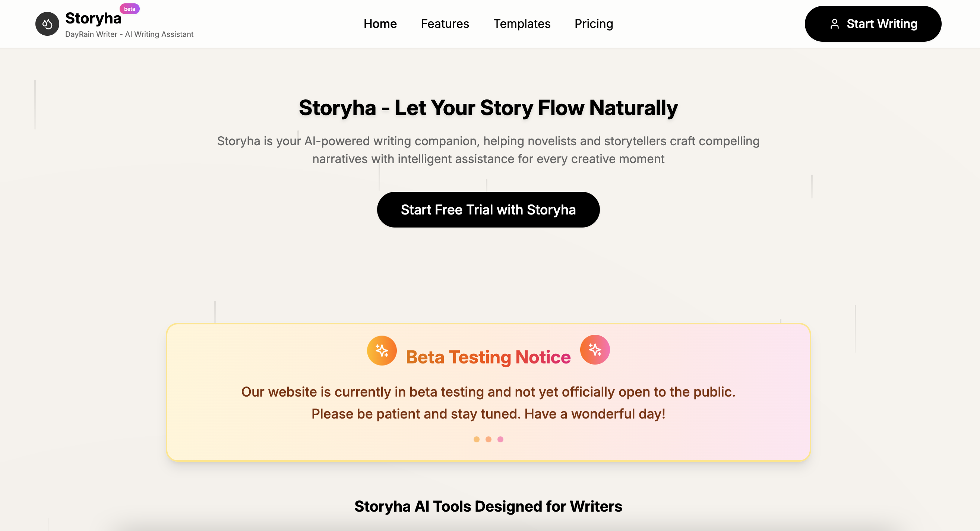Click the Storyha raindrop logo icon
Screen dimensions: 980x531
(x=47, y=24)
